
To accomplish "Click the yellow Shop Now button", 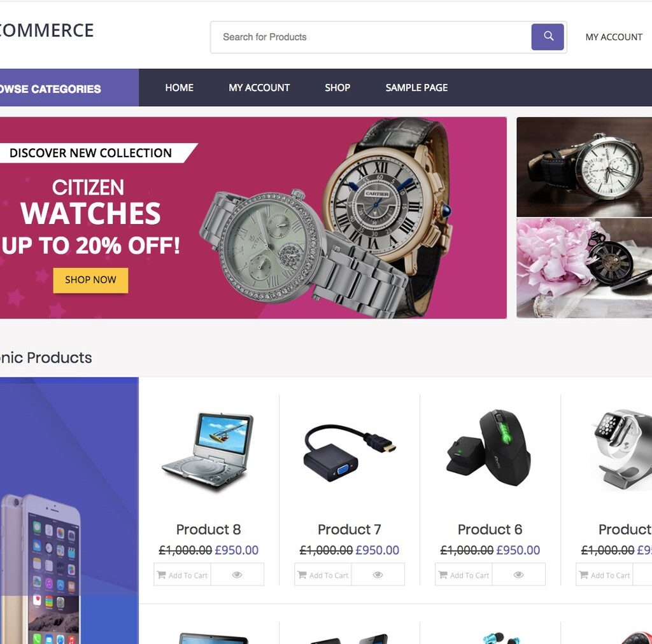I will 90,280.
